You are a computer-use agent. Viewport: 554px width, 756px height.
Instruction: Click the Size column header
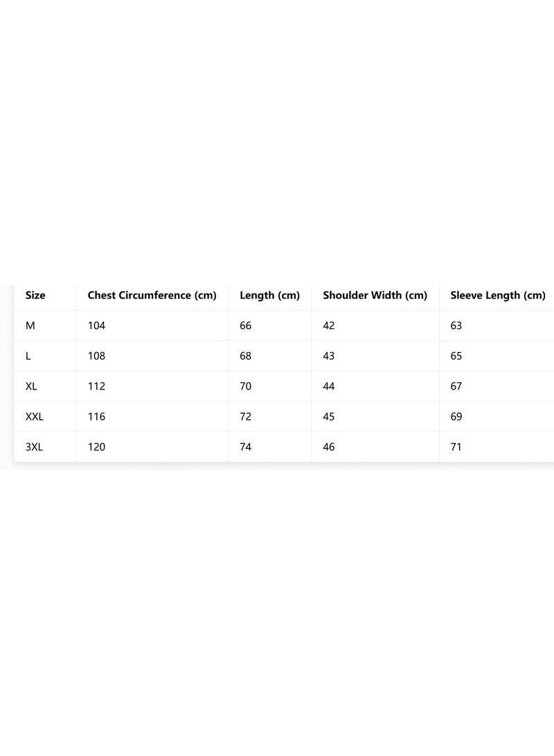pyautogui.click(x=35, y=295)
